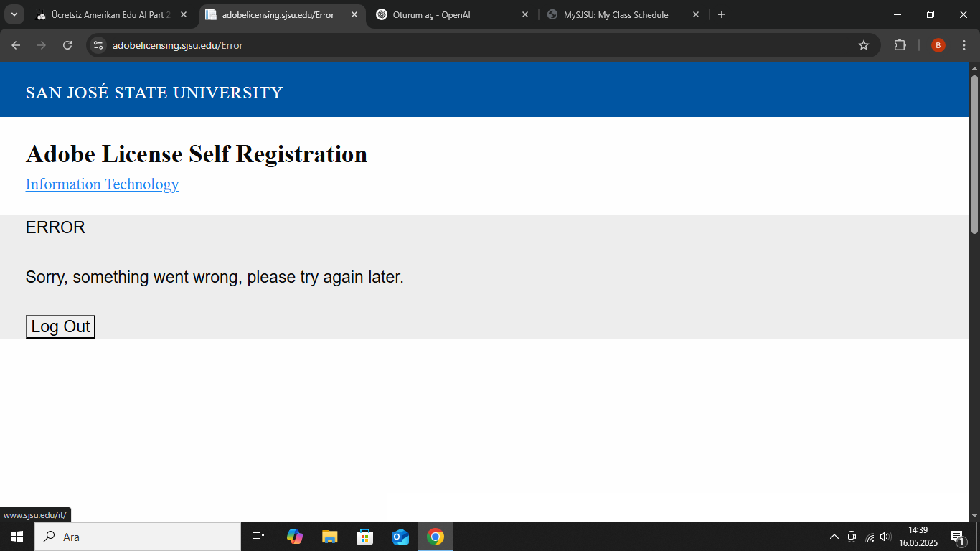Open the network tray icon
The width and height of the screenshot is (980, 551).
(x=870, y=537)
